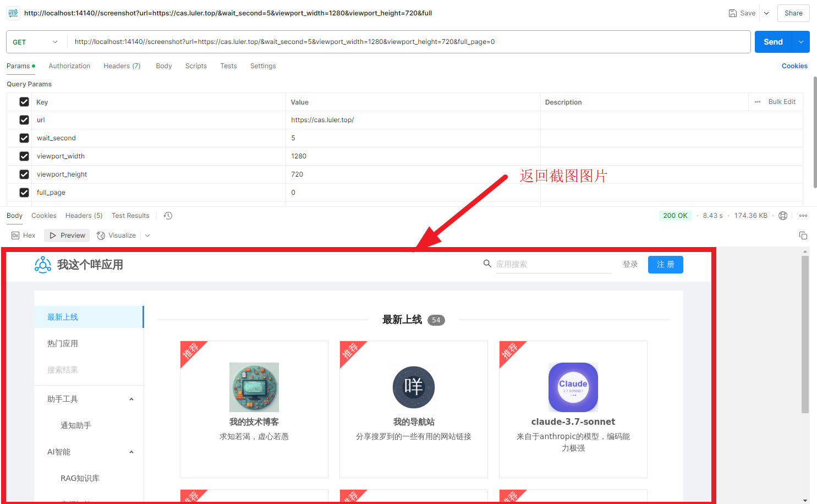Copy the response with copy icon
Image resolution: width=817 pixels, height=504 pixels.
pos(803,235)
